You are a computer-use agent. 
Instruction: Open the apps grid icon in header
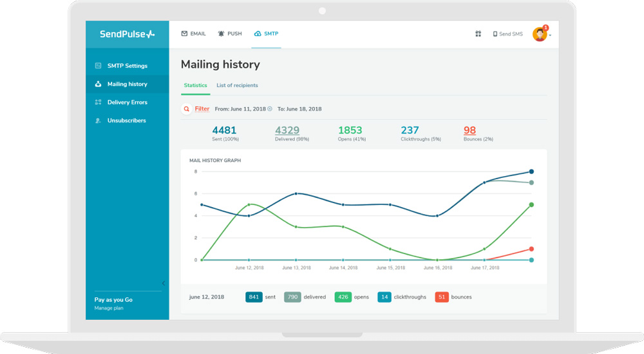[x=478, y=34]
